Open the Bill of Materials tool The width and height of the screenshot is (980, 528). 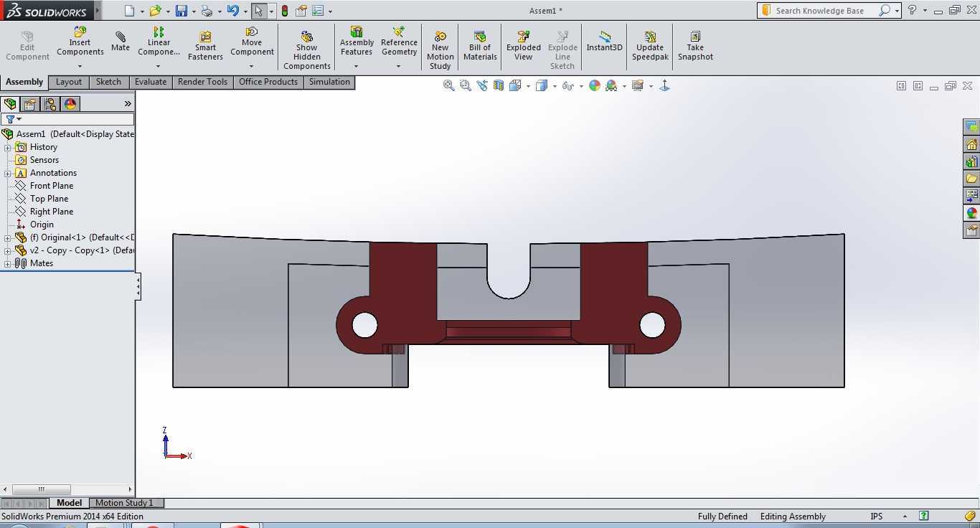point(480,46)
